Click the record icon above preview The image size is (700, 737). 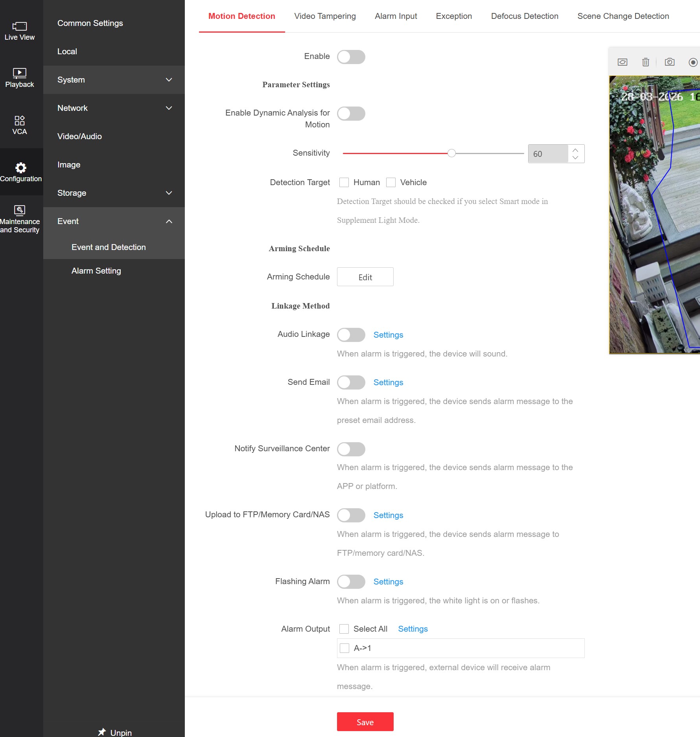click(693, 62)
